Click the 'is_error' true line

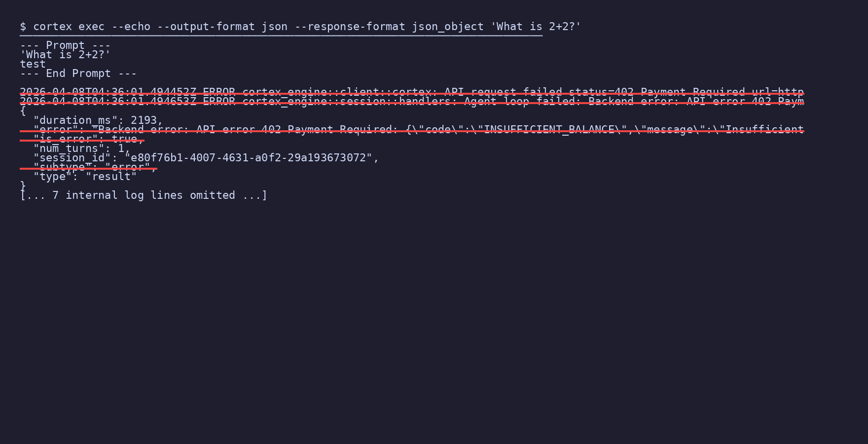pos(88,139)
